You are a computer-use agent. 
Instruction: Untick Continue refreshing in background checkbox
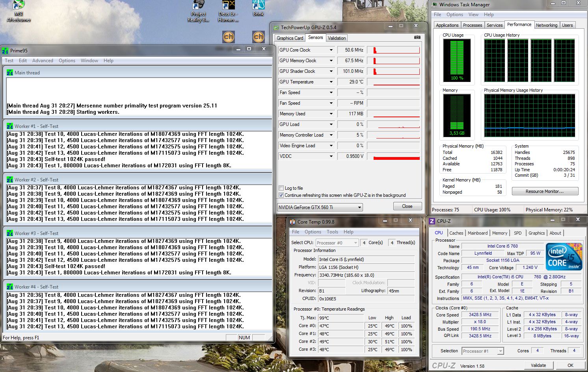pyautogui.click(x=281, y=195)
